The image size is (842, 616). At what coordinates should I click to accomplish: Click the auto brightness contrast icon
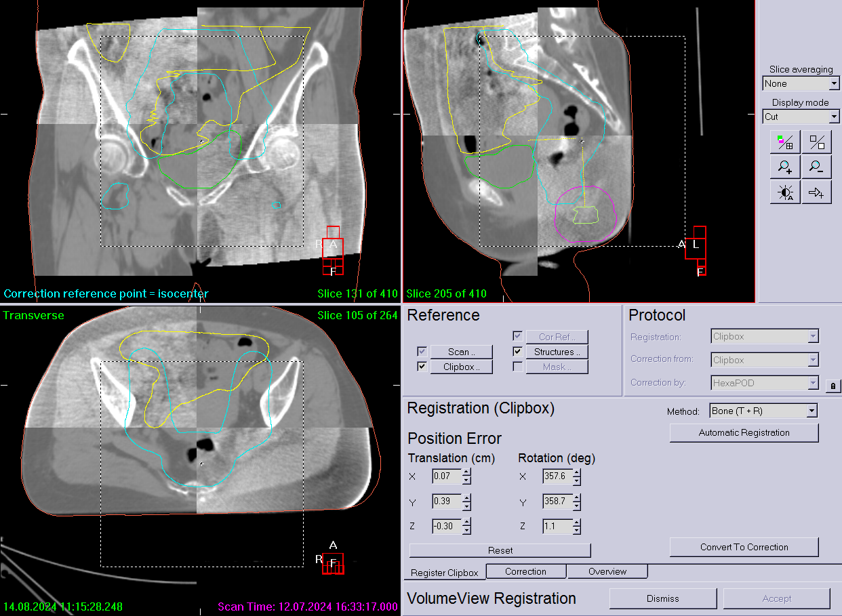coord(785,192)
